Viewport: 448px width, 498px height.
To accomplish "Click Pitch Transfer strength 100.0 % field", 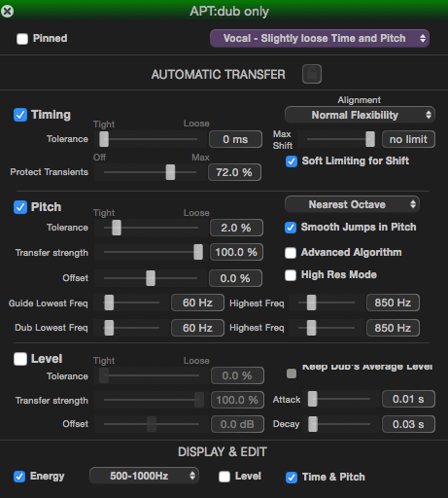I will (236, 252).
